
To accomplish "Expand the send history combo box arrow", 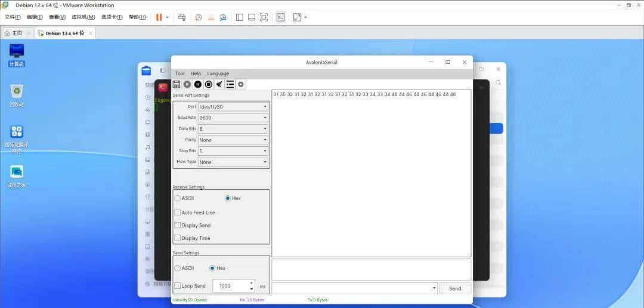I will pyautogui.click(x=434, y=288).
